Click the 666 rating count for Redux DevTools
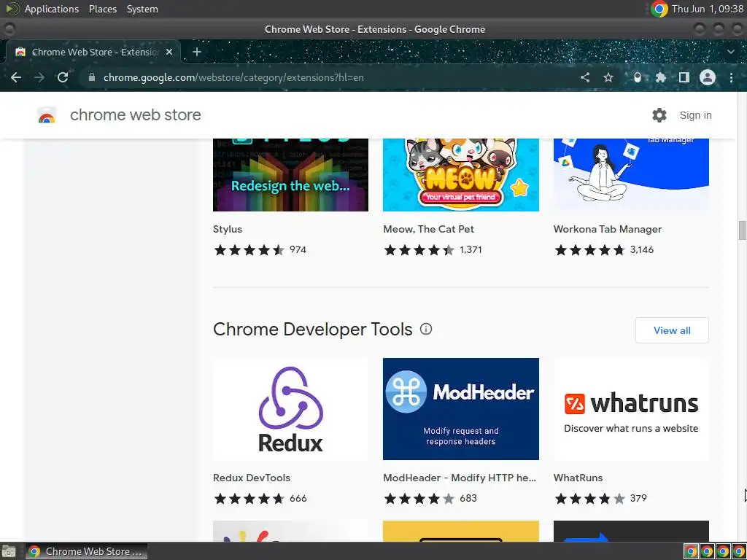 tap(298, 498)
